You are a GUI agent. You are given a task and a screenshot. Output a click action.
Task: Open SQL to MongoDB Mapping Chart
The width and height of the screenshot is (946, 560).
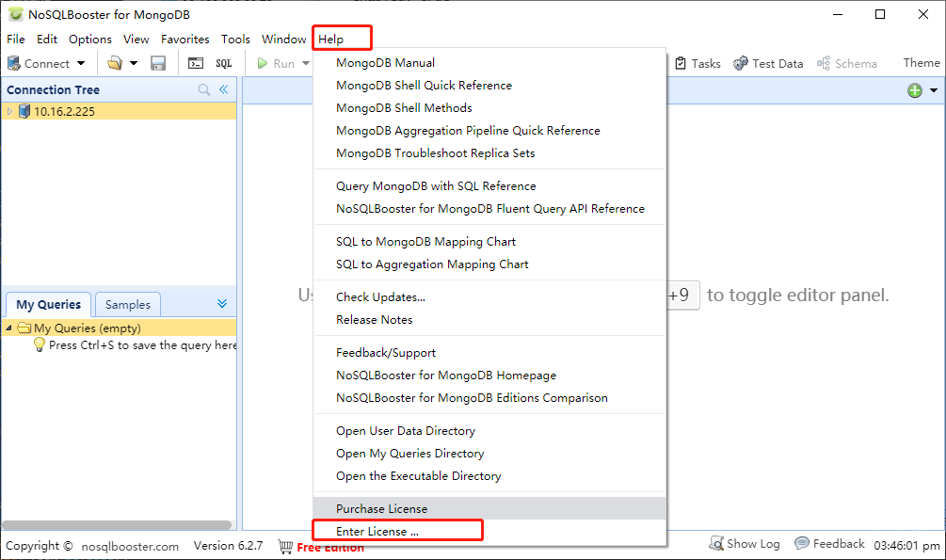[489, 241]
